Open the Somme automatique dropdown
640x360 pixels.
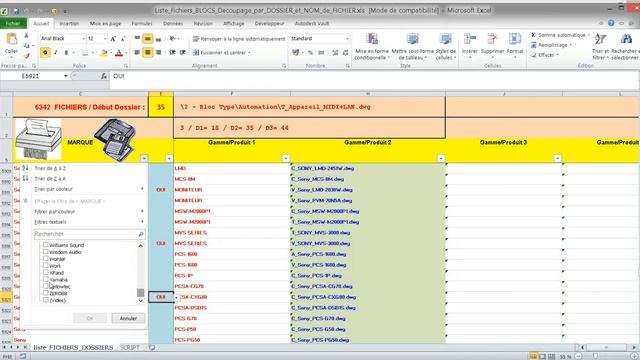(x=589, y=35)
